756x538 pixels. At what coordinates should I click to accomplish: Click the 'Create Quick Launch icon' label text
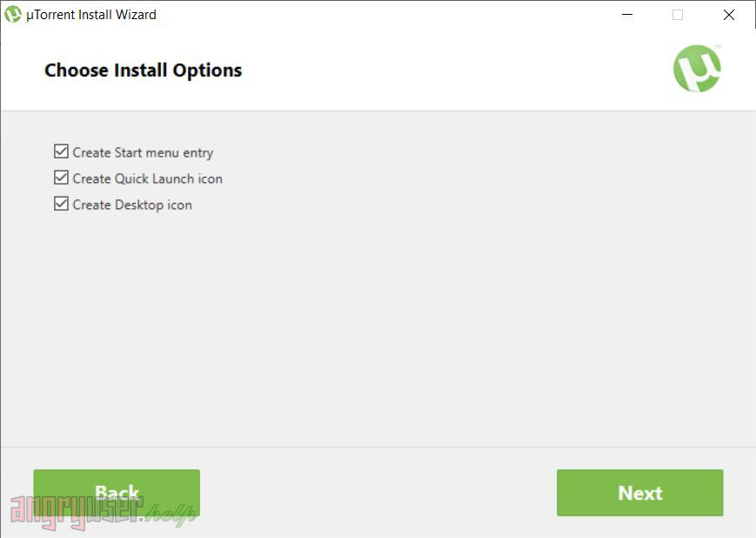pyautogui.click(x=148, y=178)
